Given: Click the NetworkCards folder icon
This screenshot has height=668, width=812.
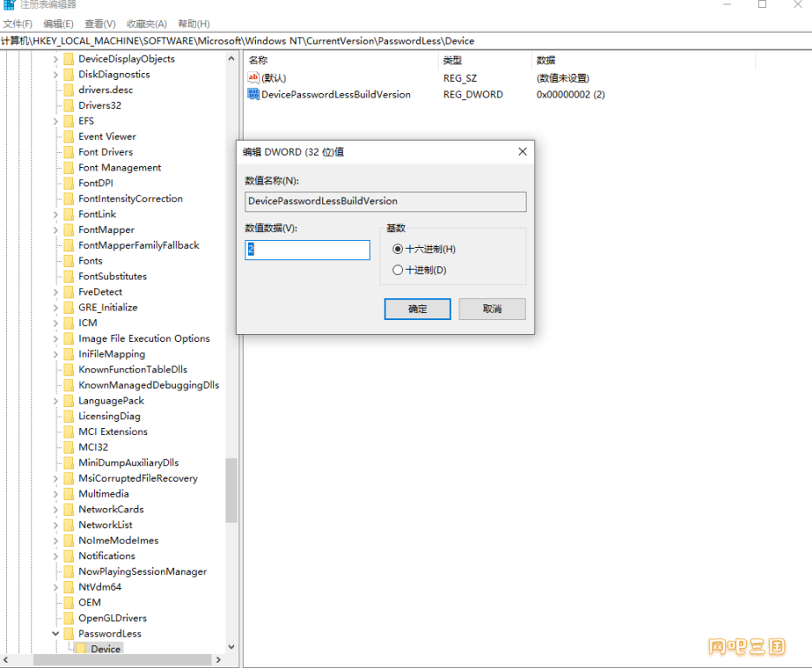Looking at the screenshot, I should point(68,510).
